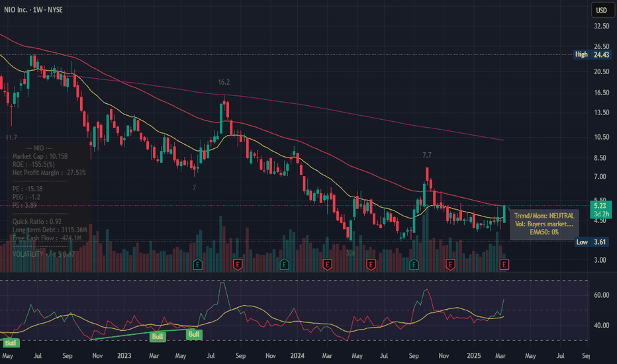The image size is (617, 364).
Task: Select the current price label 5.23
Action: coord(600,206)
